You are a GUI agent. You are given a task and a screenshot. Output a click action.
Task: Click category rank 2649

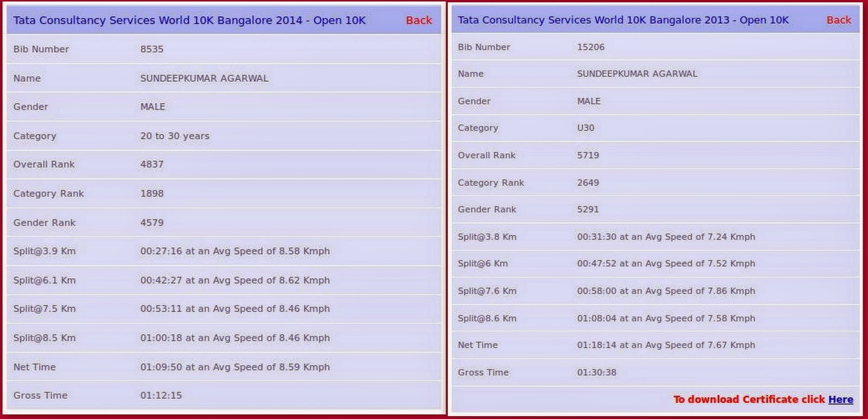coord(588,183)
